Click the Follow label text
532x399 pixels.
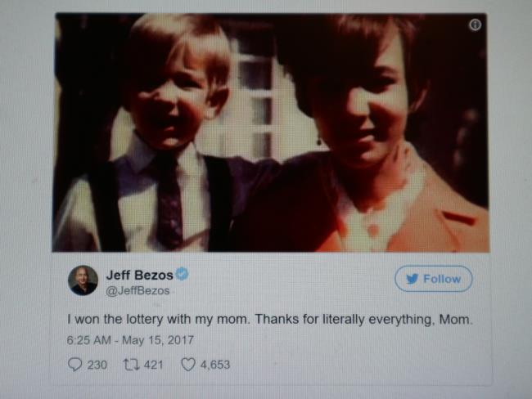coord(442,279)
